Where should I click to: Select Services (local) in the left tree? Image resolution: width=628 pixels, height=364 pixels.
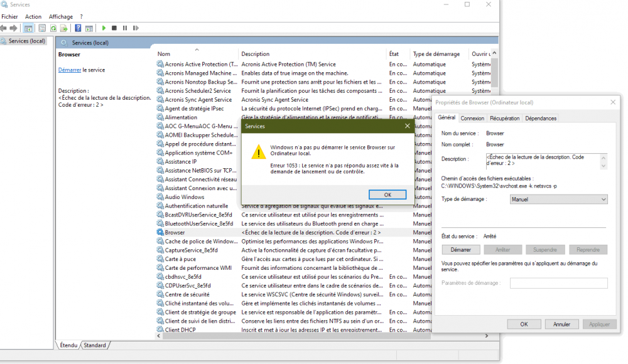26,41
